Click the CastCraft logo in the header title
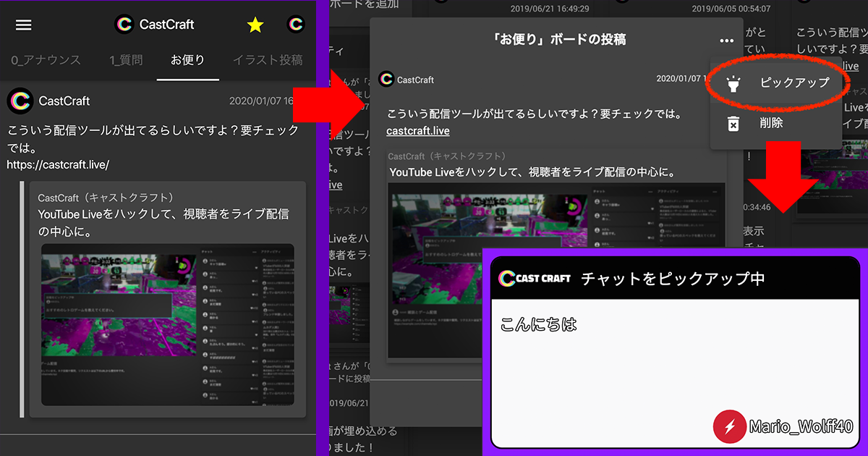Image resolution: width=868 pixels, height=456 pixels. 124,24
